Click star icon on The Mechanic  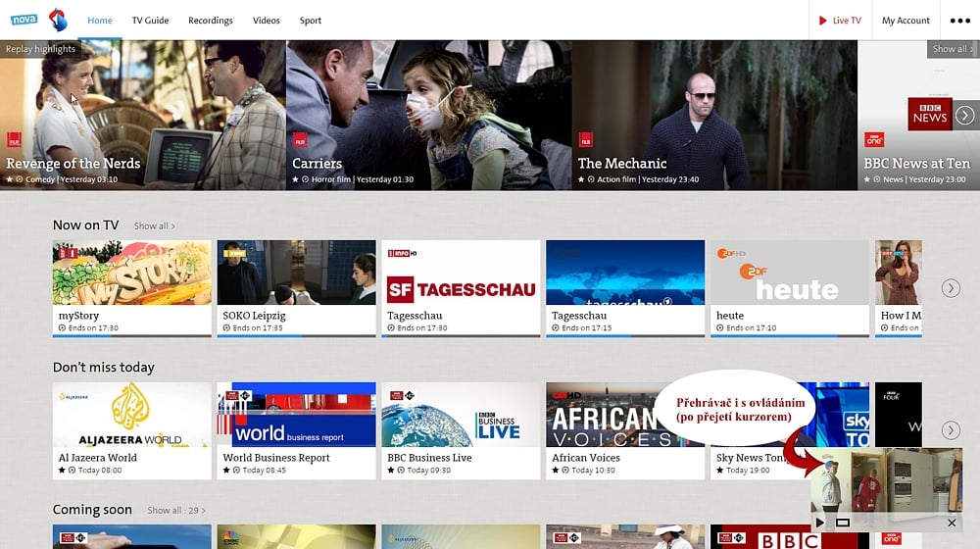point(581,179)
